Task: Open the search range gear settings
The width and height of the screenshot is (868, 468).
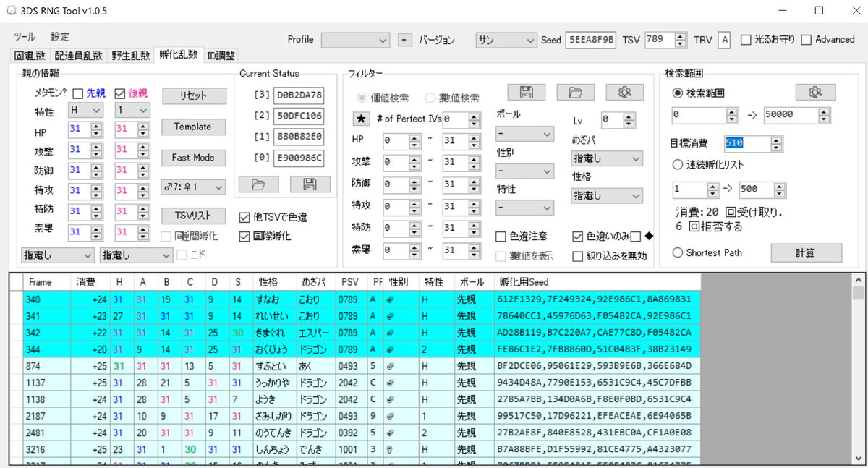Action: 815,92
